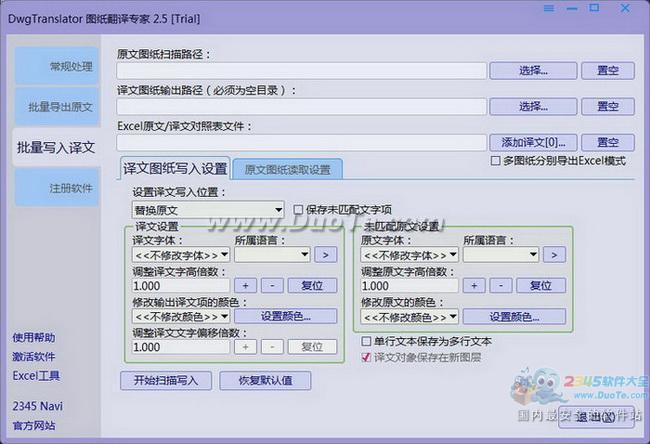Open translation color 不修改颜色 dropdown
650x444 pixels.
(181, 317)
